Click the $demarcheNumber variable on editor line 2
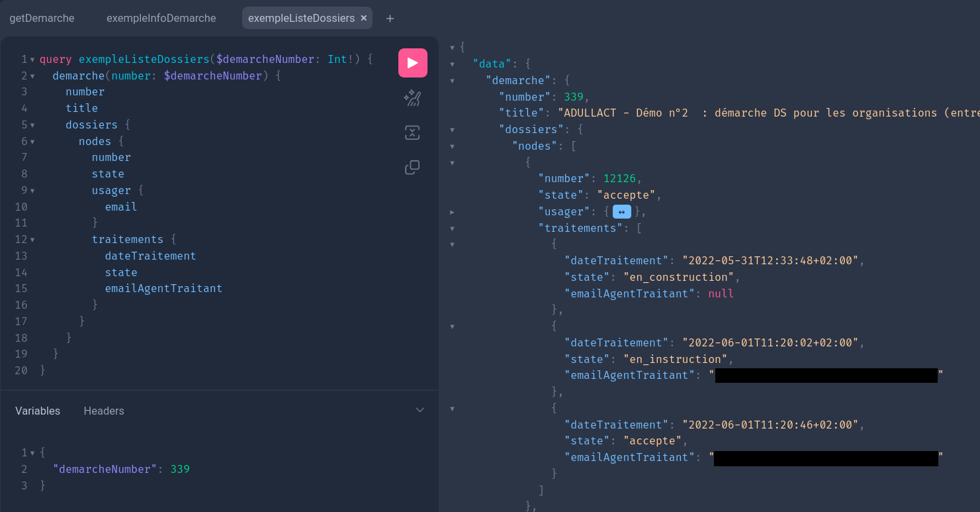Viewport: 980px width, 512px height. (x=213, y=76)
